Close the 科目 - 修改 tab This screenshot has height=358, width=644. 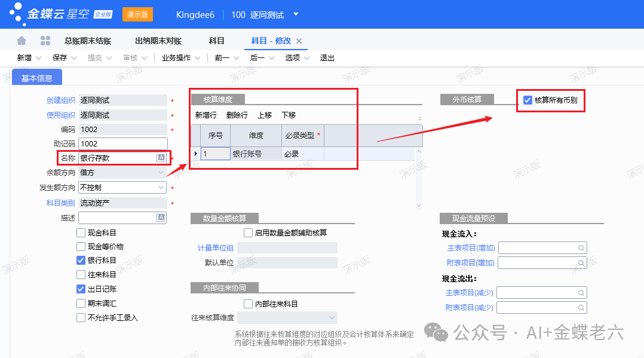[299, 41]
